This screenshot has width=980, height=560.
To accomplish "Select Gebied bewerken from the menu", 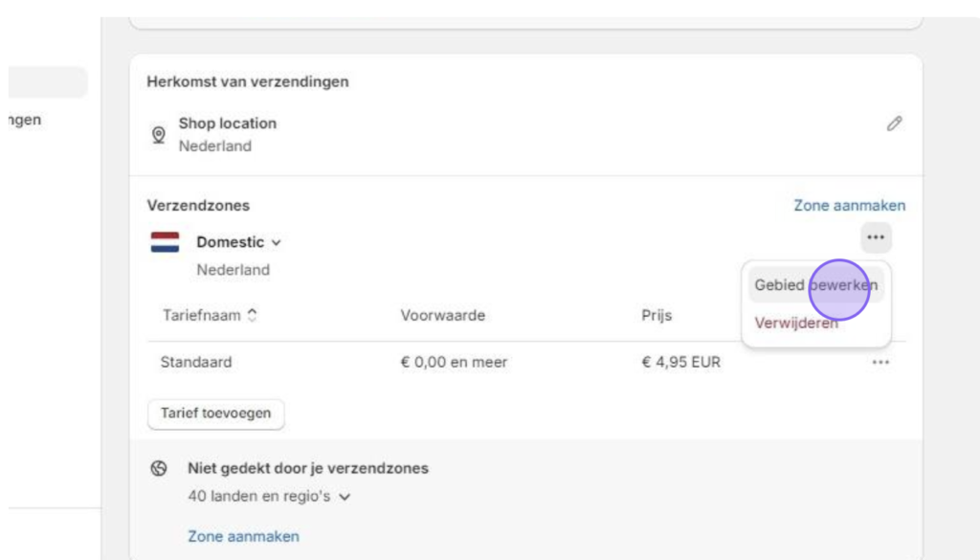I will point(815,285).
